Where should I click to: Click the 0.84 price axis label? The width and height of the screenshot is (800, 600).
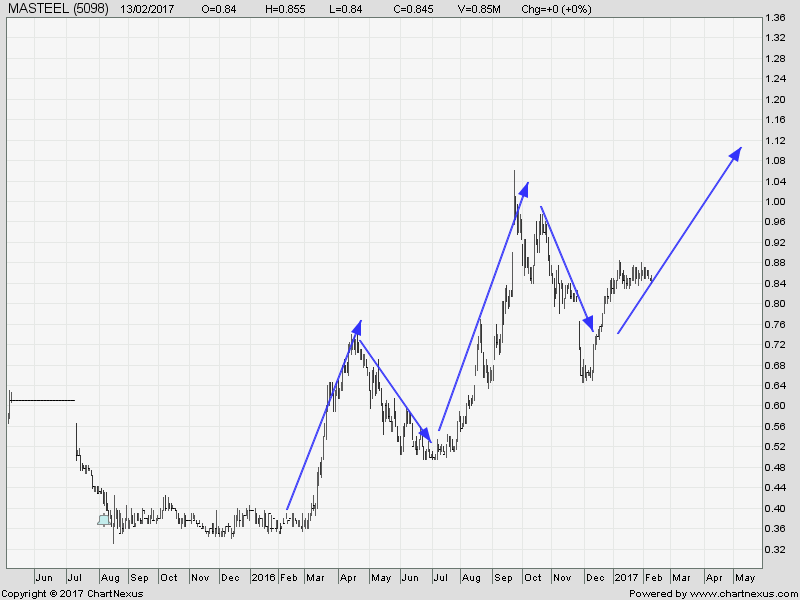tap(776, 284)
